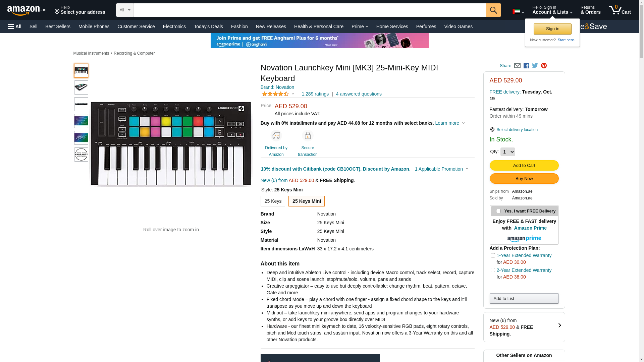This screenshot has width=644, height=362.
Task: Share the product on Pinterest
Action: (x=544, y=66)
